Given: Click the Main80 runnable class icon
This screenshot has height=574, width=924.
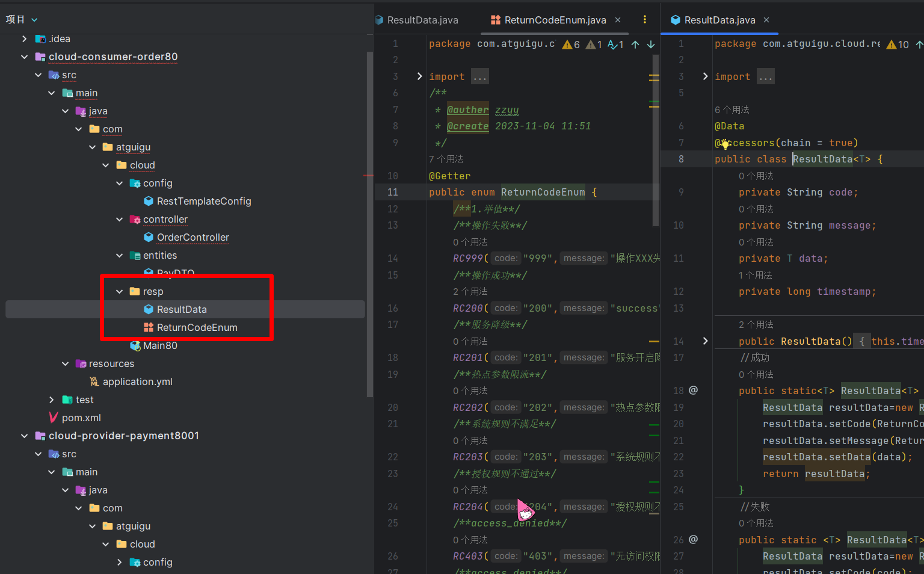Looking at the screenshot, I should click(x=135, y=345).
